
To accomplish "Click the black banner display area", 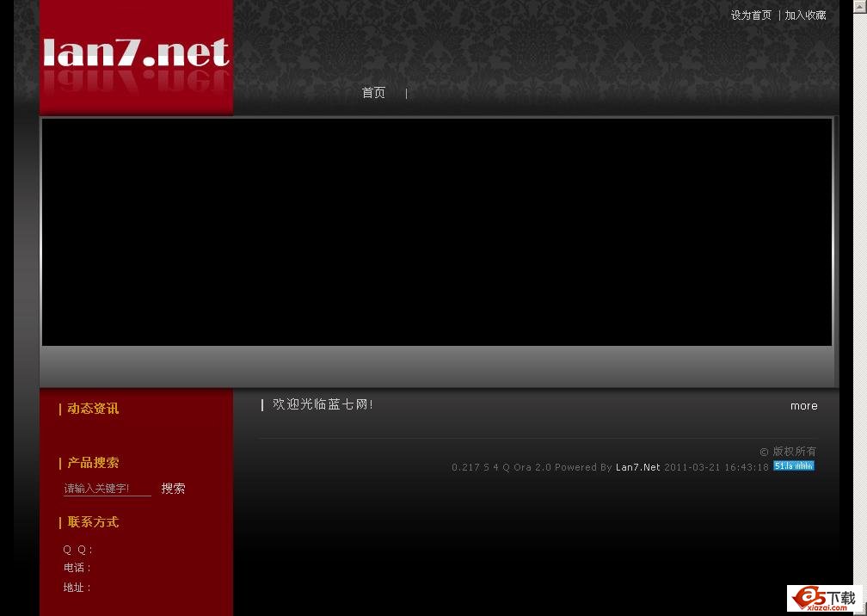I will (x=436, y=232).
